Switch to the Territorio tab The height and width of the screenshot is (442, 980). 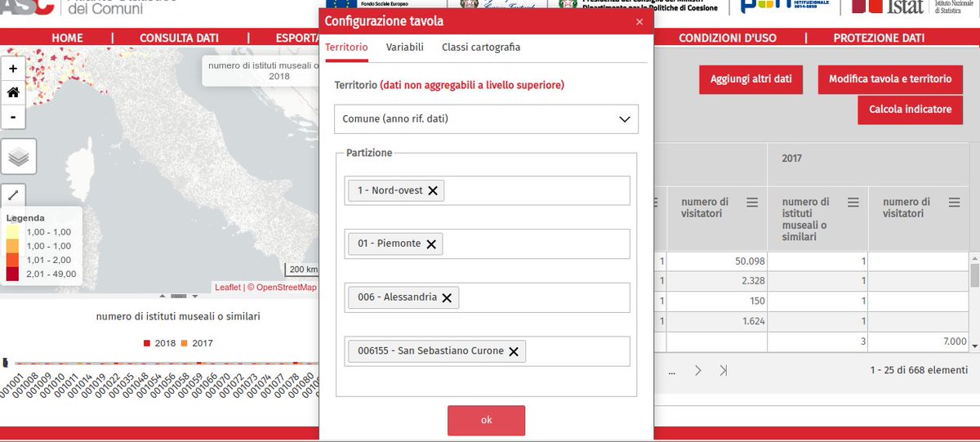346,47
